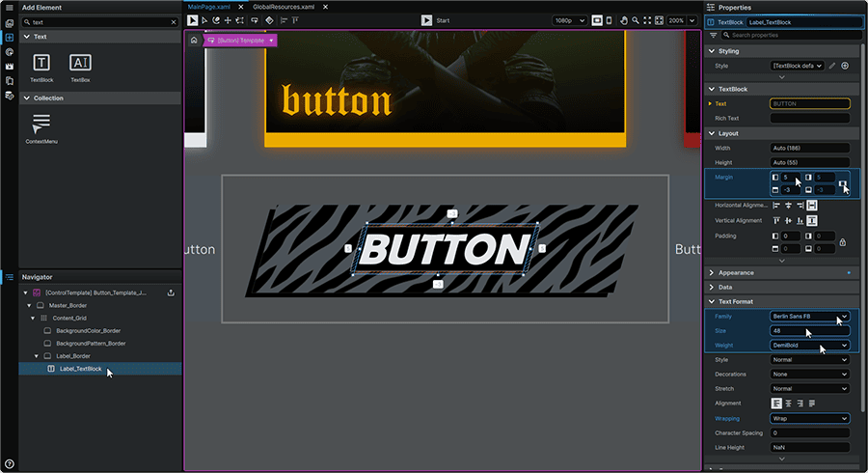
Task: Switch to the MainPage.xaml tab
Action: [208, 7]
